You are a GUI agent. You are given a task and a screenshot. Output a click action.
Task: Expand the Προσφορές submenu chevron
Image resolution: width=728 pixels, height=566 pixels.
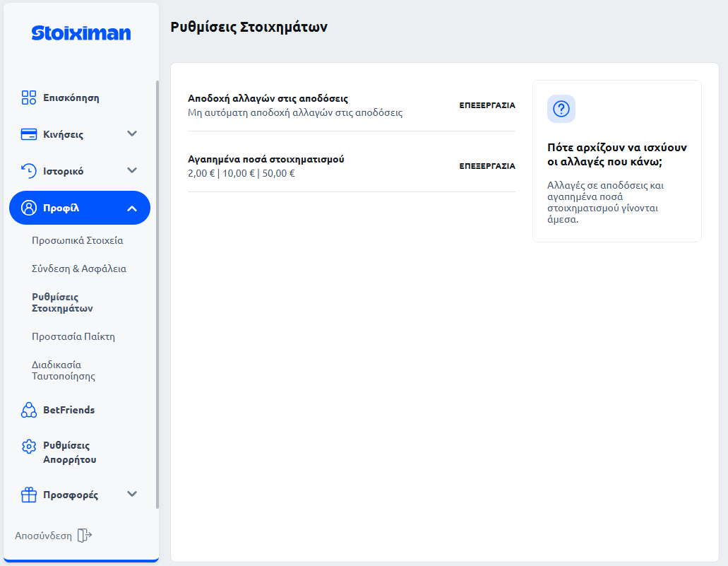(x=132, y=494)
